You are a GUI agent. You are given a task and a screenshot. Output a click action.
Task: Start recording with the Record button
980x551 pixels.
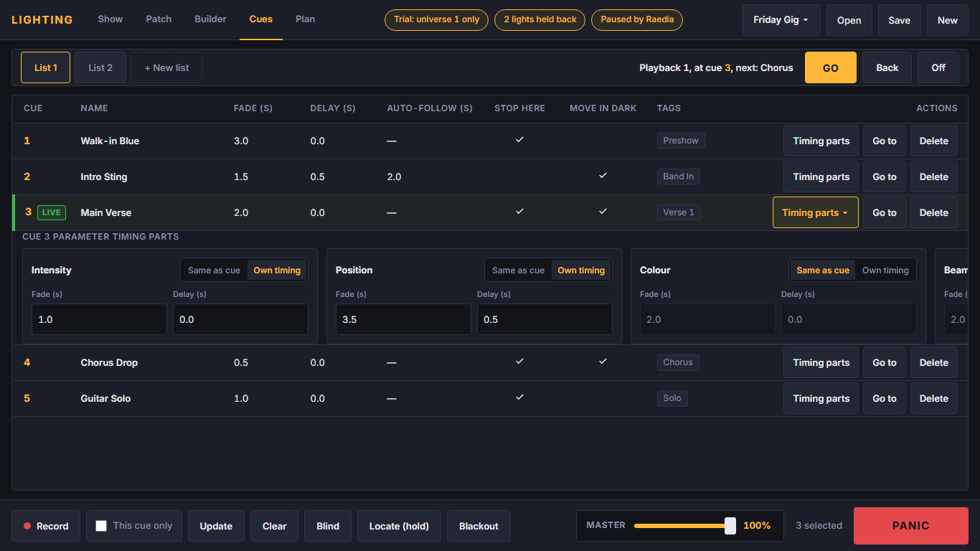46,526
